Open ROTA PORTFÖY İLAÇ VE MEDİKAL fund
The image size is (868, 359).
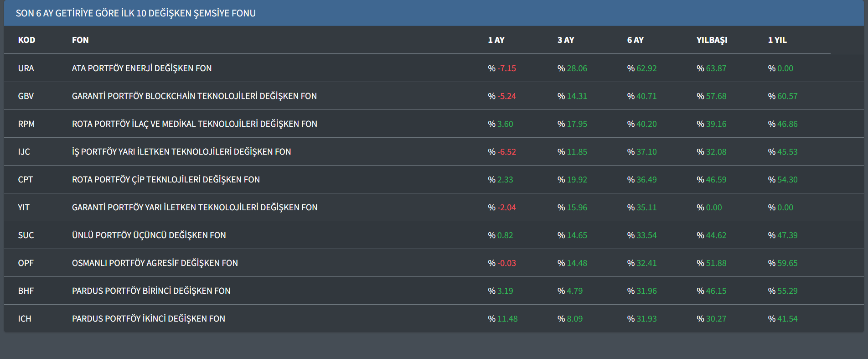(194, 124)
